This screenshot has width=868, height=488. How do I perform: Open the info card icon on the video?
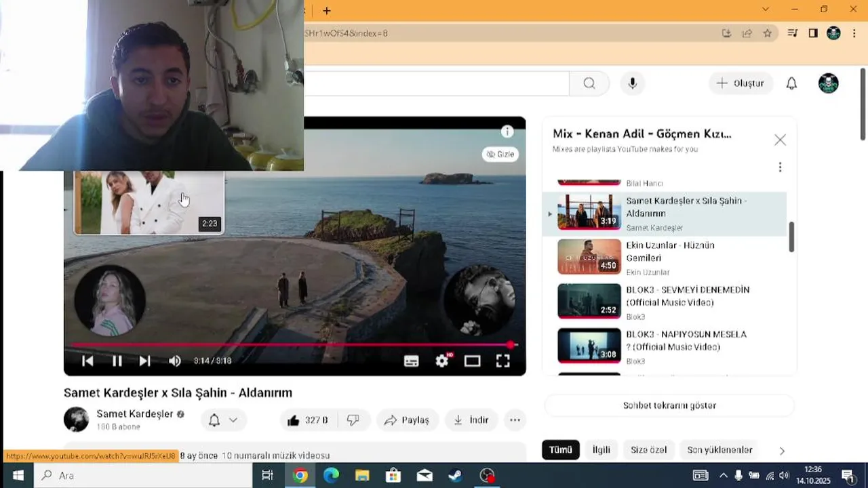pos(507,131)
